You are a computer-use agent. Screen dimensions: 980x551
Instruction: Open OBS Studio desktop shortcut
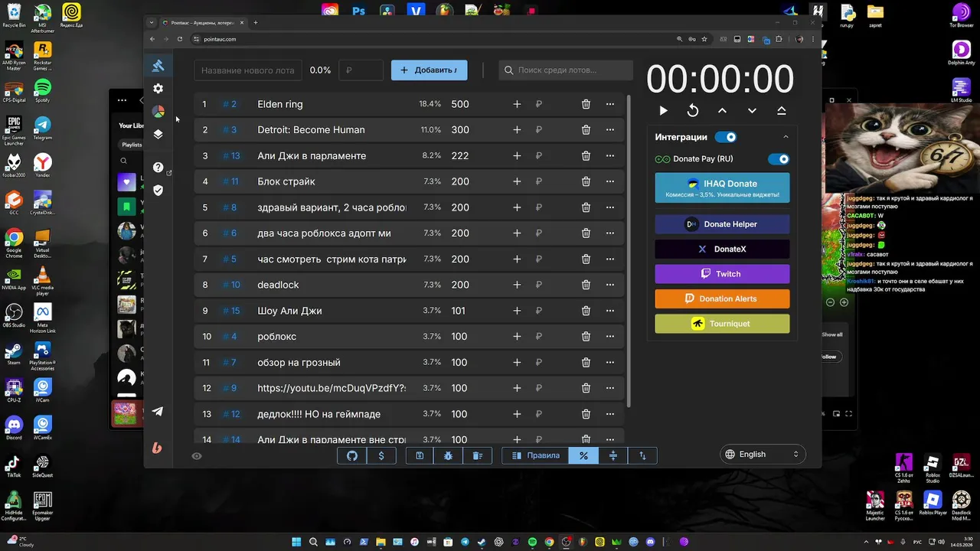[x=14, y=315]
